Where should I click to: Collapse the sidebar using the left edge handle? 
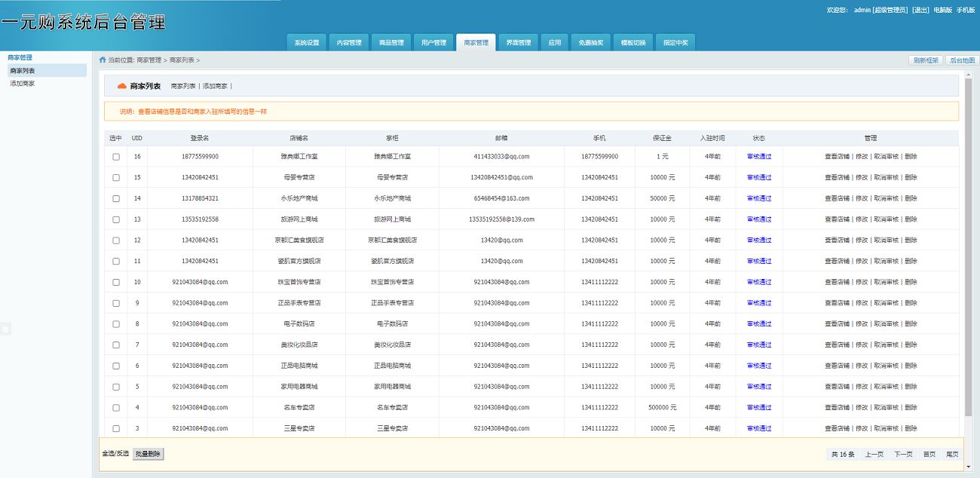5,329
